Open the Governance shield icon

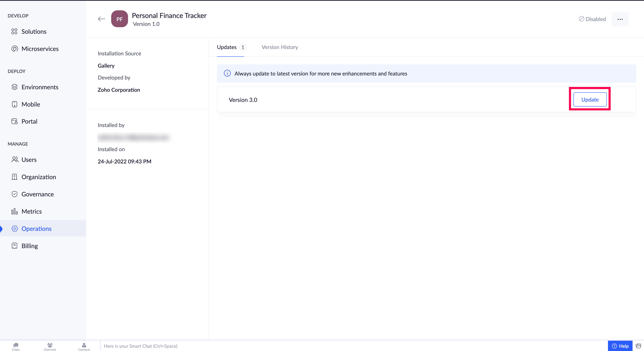[15, 194]
